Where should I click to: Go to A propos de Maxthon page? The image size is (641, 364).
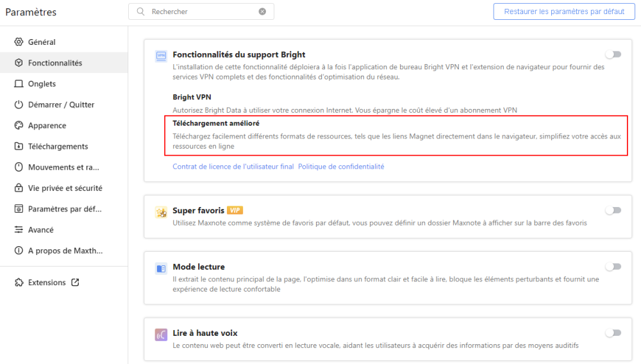[x=65, y=251]
